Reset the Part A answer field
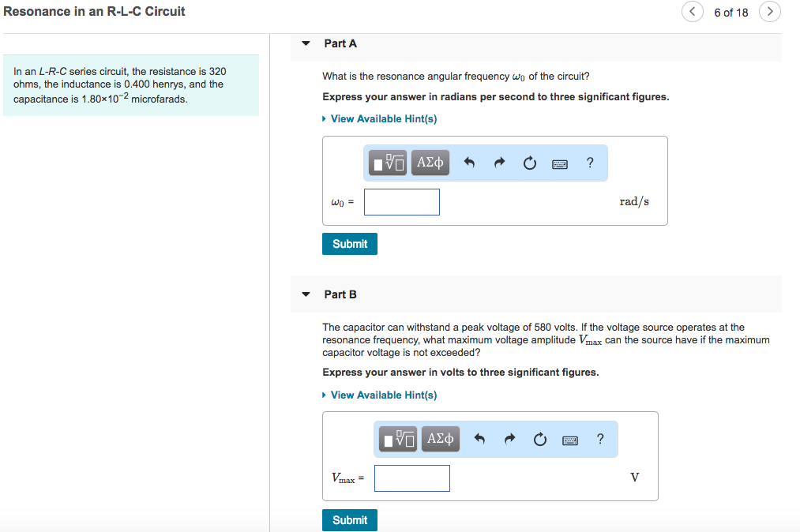This screenshot has height=532, width=800. point(529,163)
